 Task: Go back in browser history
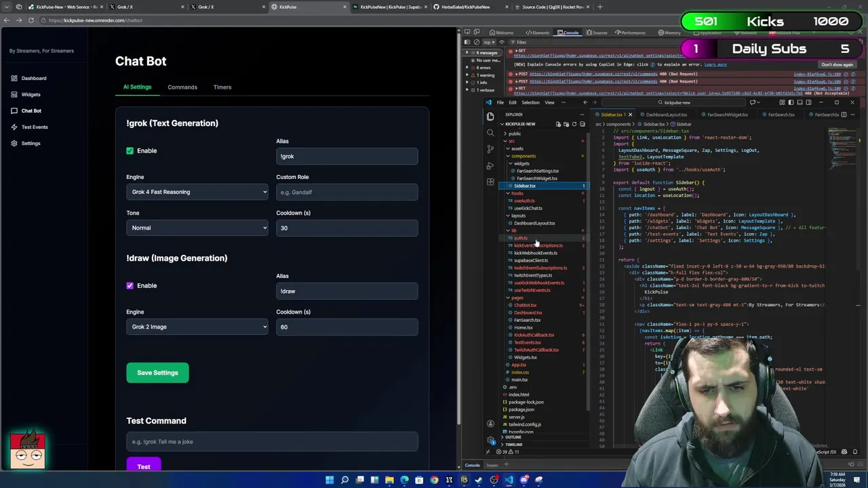tap(7, 20)
